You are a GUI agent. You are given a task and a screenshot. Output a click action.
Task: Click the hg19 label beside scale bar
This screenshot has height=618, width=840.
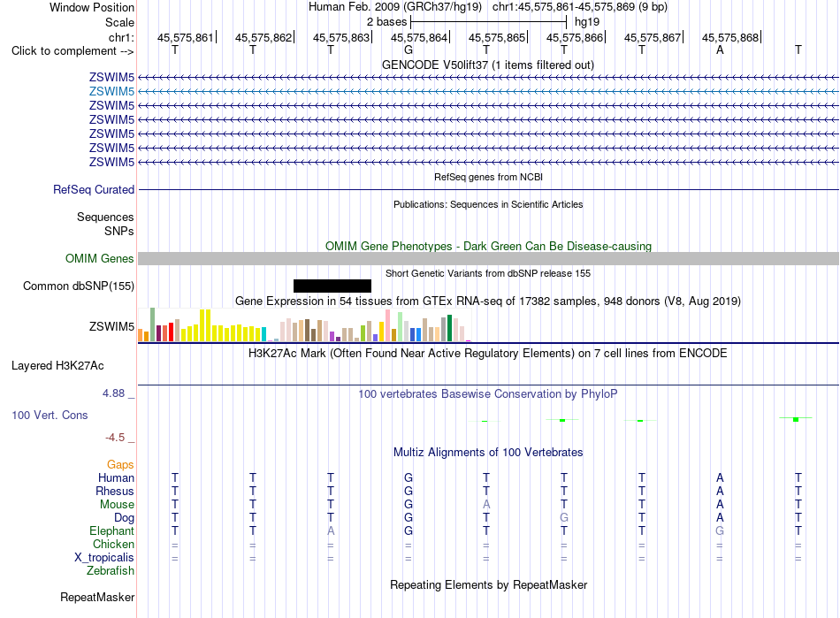click(x=586, y=22)
